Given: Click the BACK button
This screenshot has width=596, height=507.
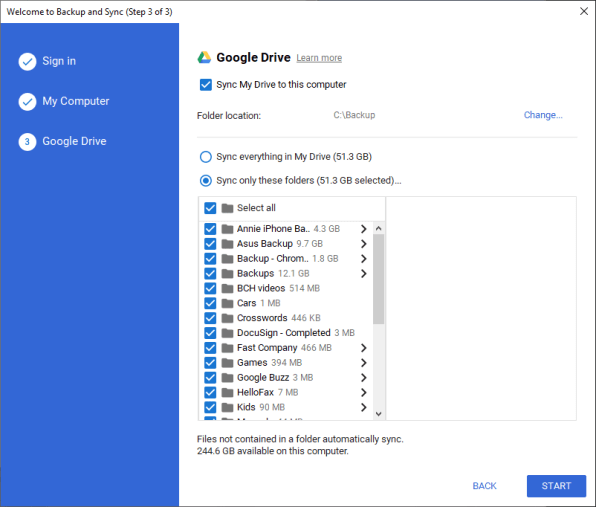Looking at the screenshot, I should pos(484,486).
